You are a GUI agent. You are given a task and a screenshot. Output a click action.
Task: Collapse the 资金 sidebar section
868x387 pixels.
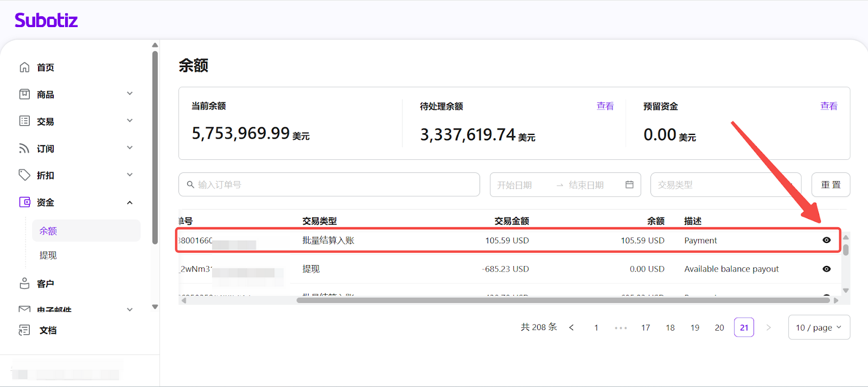[130, 202]
